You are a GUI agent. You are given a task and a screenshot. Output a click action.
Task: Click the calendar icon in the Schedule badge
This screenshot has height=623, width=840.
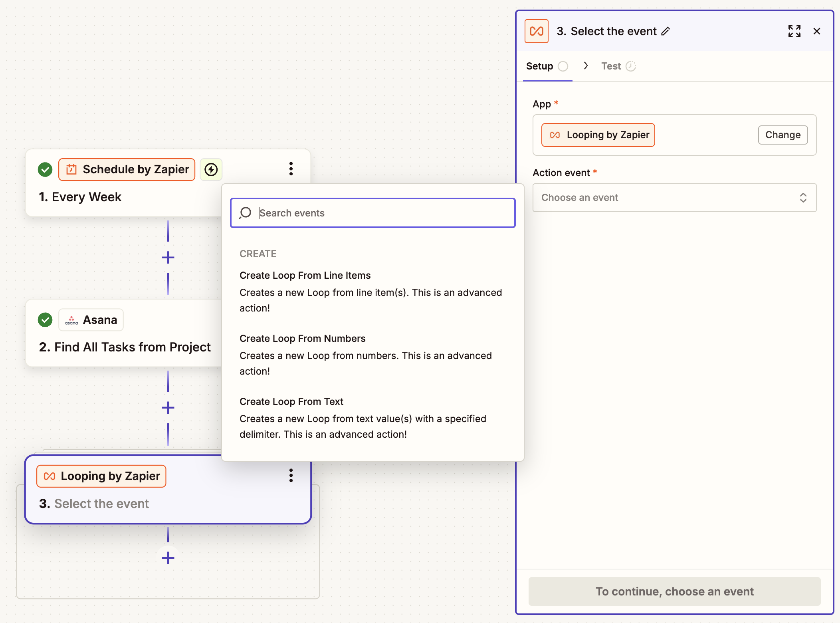(71, 169)
